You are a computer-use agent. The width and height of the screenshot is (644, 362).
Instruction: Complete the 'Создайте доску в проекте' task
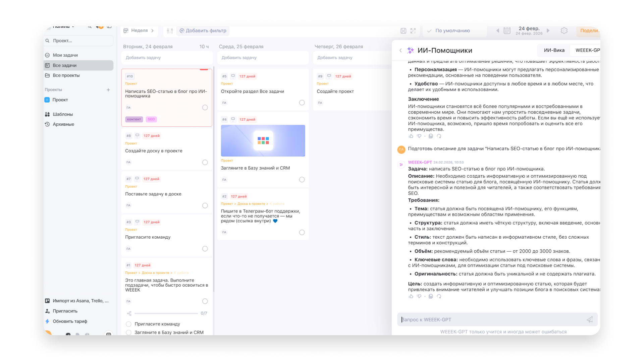tap(205, 163)
